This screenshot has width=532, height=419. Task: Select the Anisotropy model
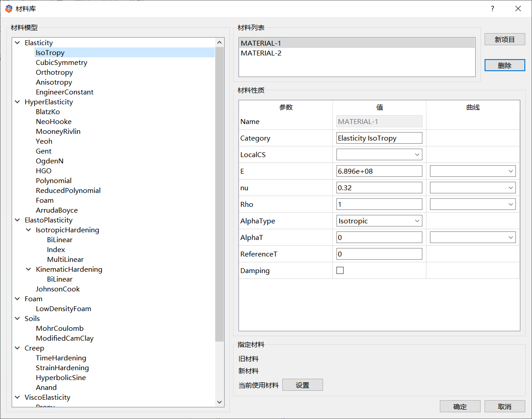pyautogui.click(x=54, y=82)
